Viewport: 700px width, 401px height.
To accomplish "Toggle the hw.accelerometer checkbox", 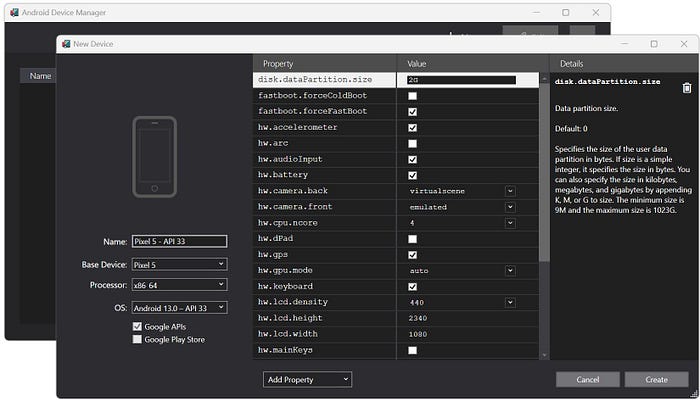I will (x=412, y=128).
